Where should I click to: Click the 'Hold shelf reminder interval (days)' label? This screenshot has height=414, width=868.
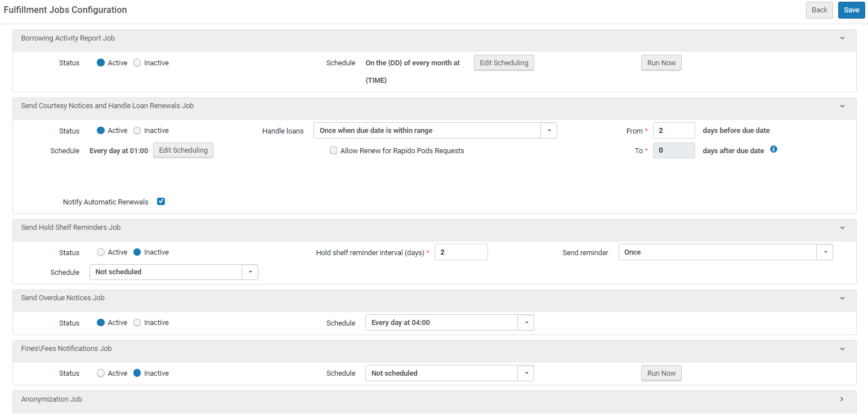370,253
